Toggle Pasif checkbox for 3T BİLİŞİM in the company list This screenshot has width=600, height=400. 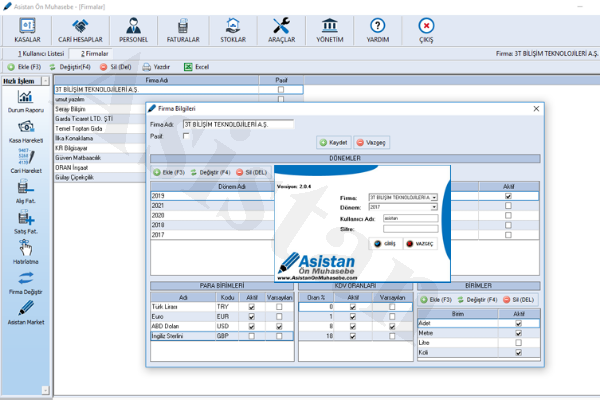point(281,90)
